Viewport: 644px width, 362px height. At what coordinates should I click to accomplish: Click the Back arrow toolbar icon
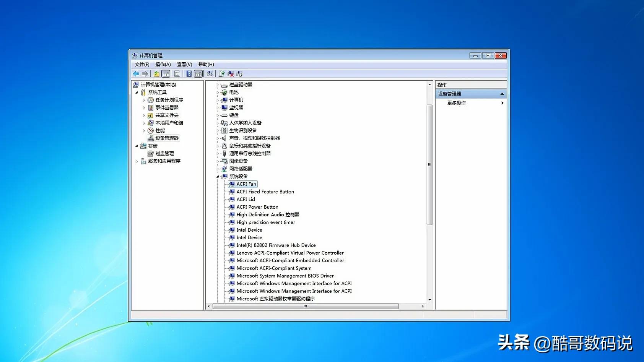click(x=136, y=74)
